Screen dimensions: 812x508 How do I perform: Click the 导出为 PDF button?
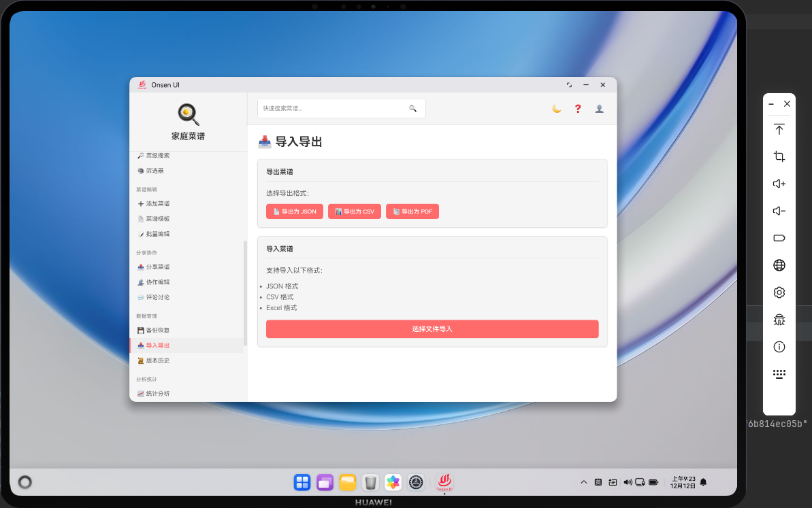[412, 211]
